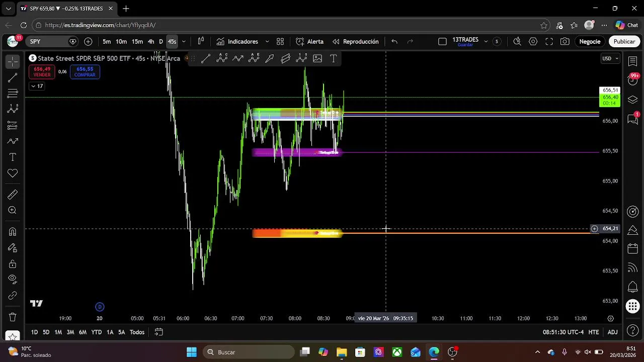Set date range to YTD
This screenshot has width=644, height=362.
[96, 332]
